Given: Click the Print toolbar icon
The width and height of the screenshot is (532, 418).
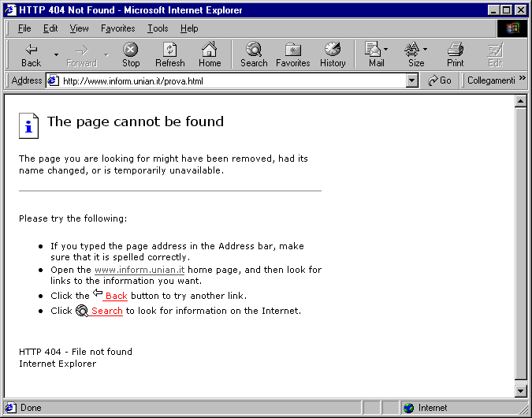Looking at the screenshot, I should [456, 49].
